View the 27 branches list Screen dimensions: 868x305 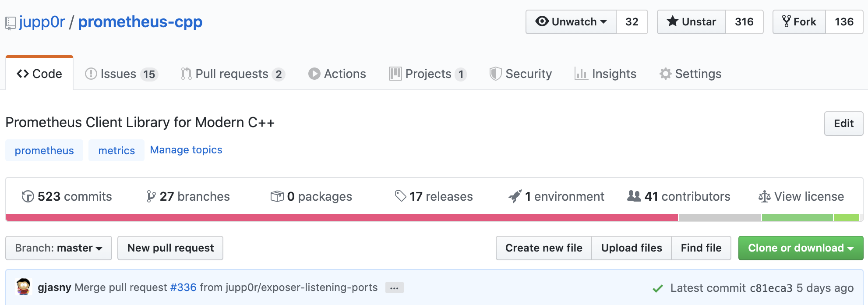[x=188, y=196]
